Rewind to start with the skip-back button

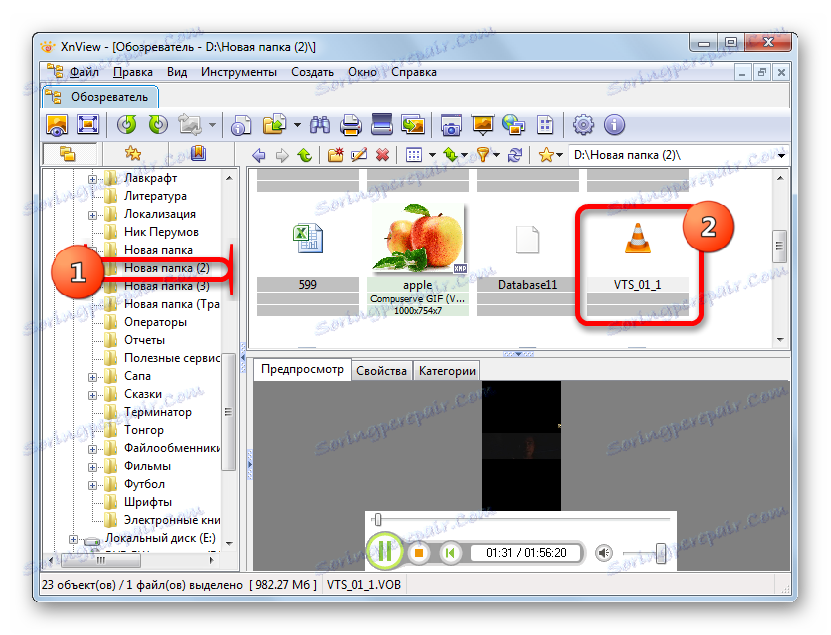pyautogui.click(x=450, y=553)
